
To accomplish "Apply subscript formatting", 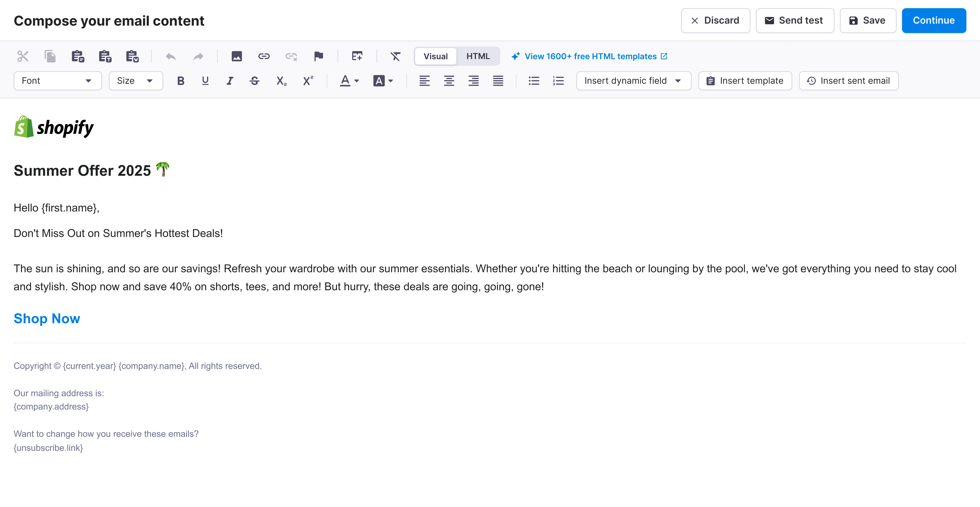I will pos(281,81).
